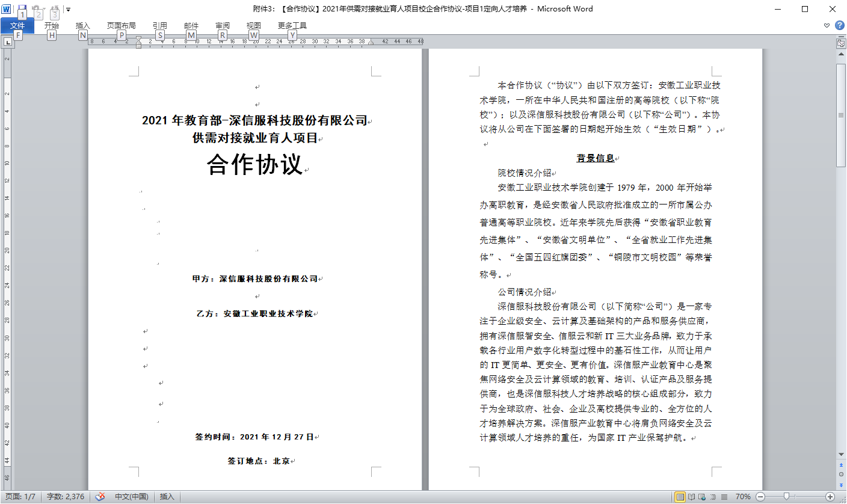The height and width of the screenshot is (504, 847).
Task: Click the 70% zoom level button
Action: pyautogui.click(x=743, y=497)
